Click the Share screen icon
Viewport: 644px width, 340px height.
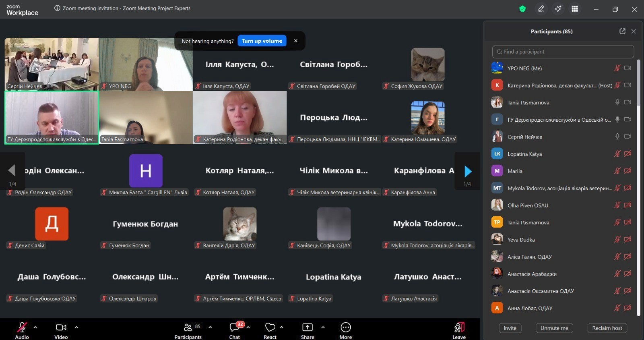308,328
